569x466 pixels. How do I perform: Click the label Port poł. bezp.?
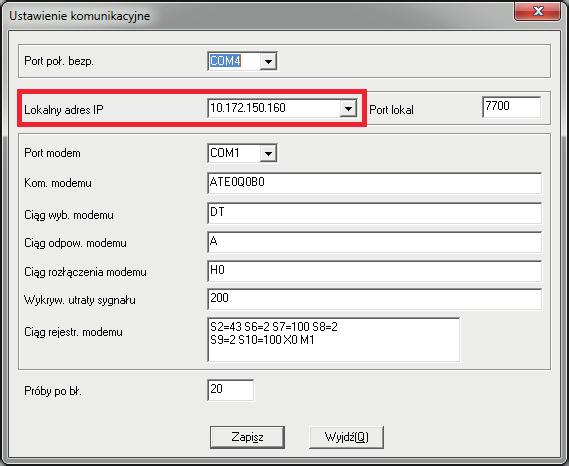point(59,61)
